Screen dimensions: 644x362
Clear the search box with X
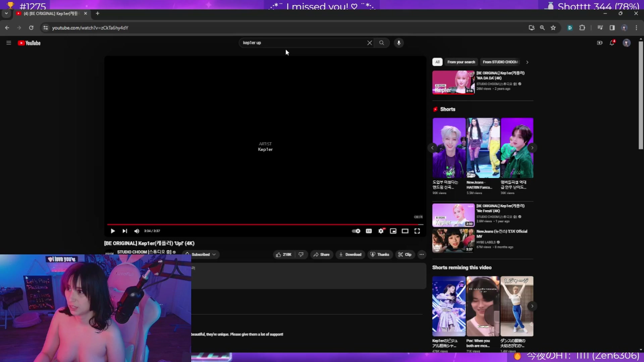pyautogui.click(x=369, y=43)
